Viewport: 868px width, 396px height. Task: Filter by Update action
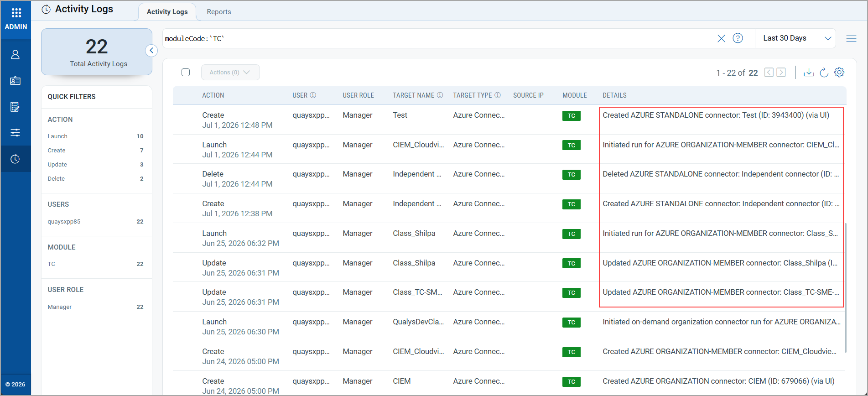pyautogui.click(x=95, y=165)
